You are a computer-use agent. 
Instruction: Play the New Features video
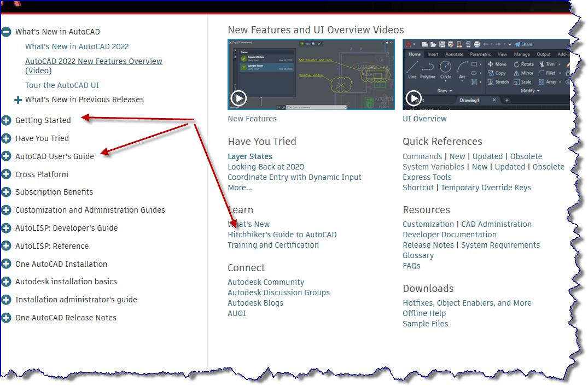pyautogui.click(x=238, y=98)
